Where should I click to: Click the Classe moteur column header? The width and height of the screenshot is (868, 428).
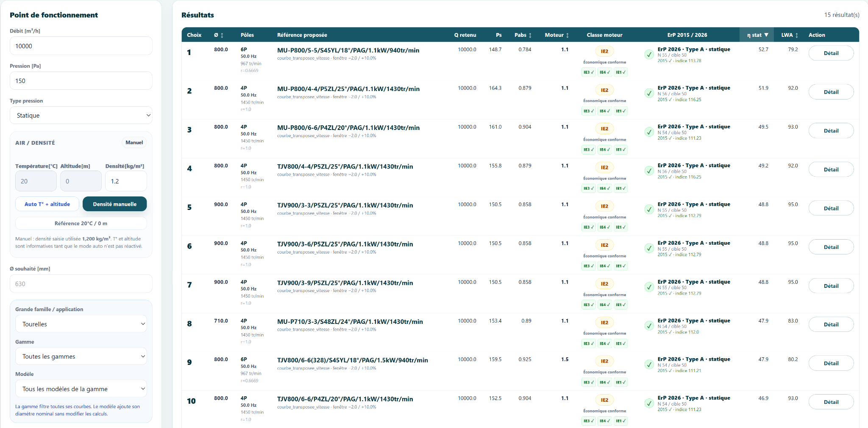click(604, 35)
